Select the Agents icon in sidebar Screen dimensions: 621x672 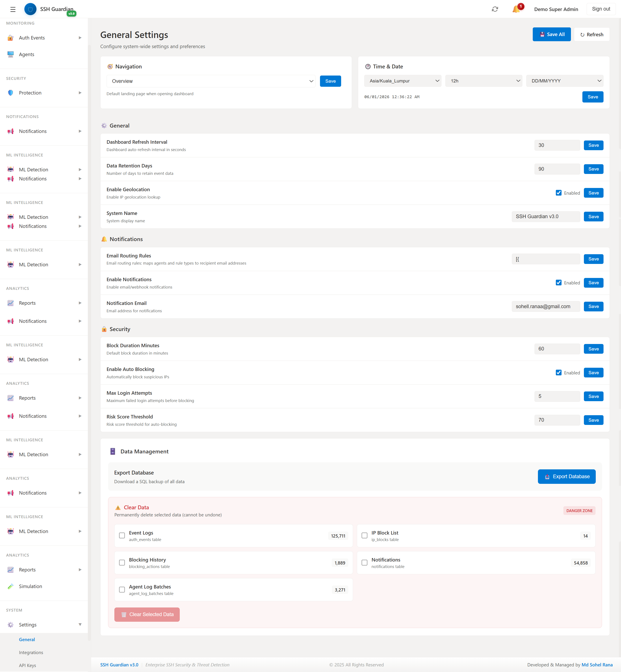pyautogui.click(x=10, y=54)
